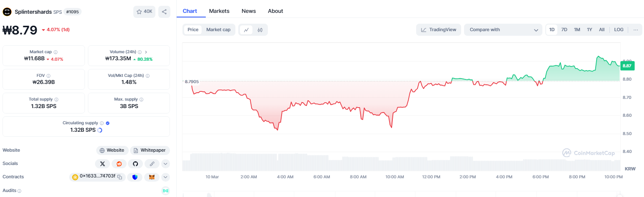Image resolution: width=644 pixels, height=197 pixels.
Task: Click the circulating supply progress ring
Action: click(x=100, y=130)
